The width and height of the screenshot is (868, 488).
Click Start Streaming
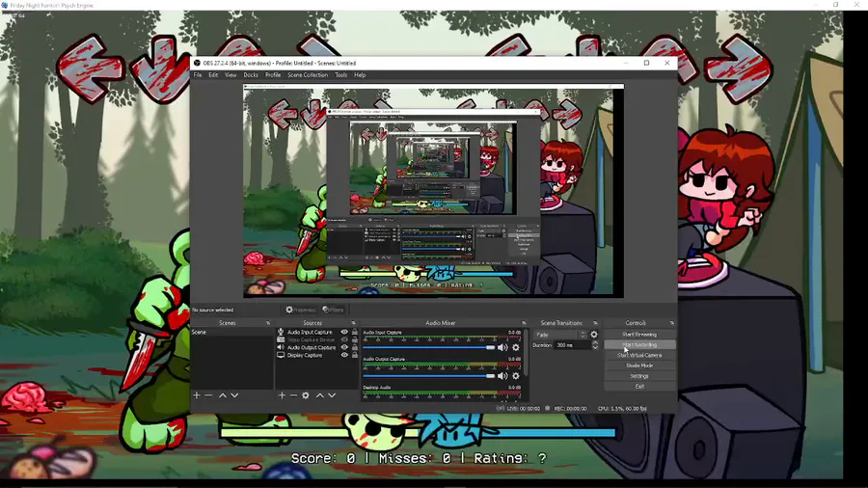pos(639,335)
